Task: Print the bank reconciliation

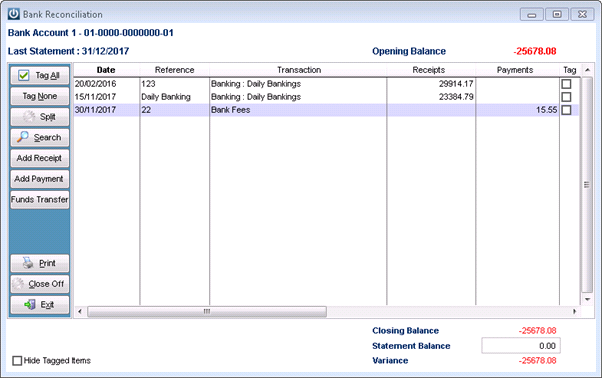Action: point(40,263)
